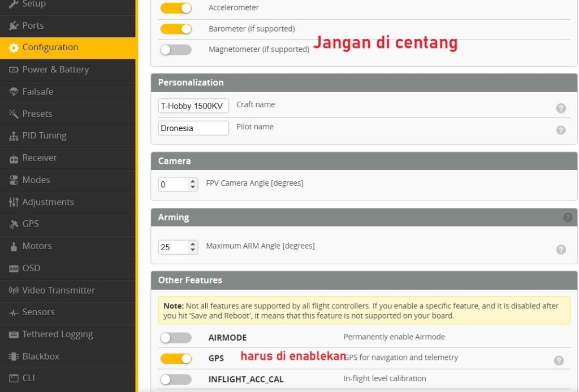Open the Receiver tab

40,158
